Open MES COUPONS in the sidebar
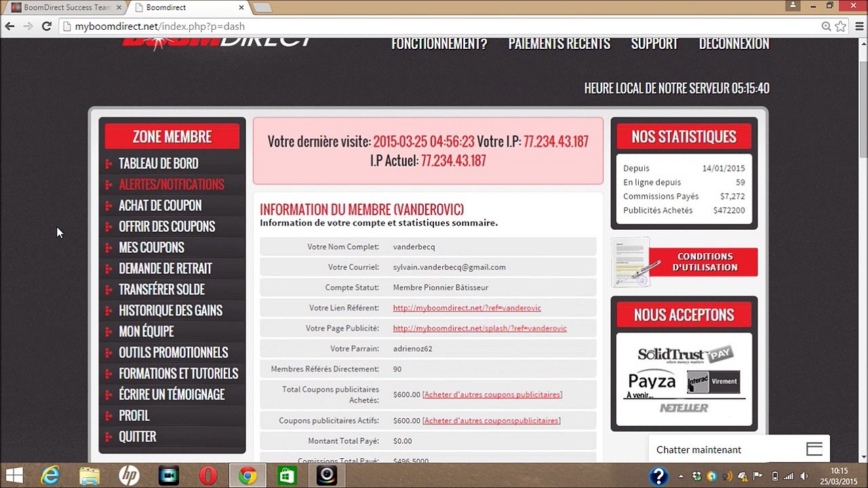 (151, 247)
